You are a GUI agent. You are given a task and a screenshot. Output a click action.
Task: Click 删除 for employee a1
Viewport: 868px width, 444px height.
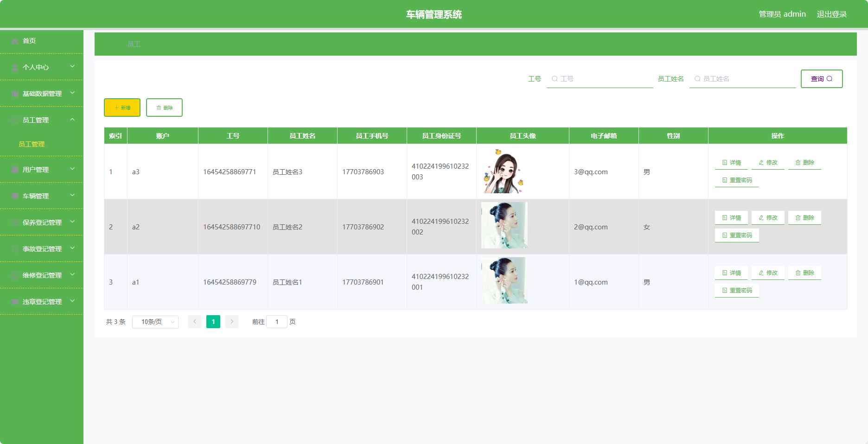(804, 273)
